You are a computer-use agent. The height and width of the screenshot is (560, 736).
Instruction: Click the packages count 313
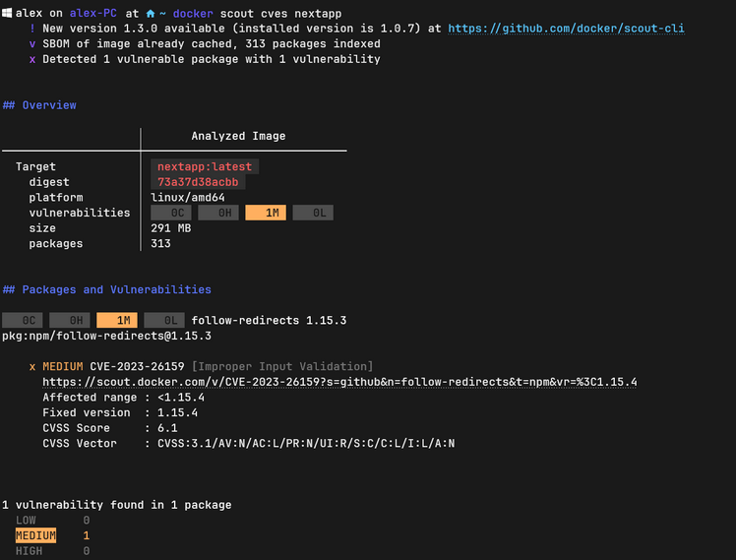[160, 244]
